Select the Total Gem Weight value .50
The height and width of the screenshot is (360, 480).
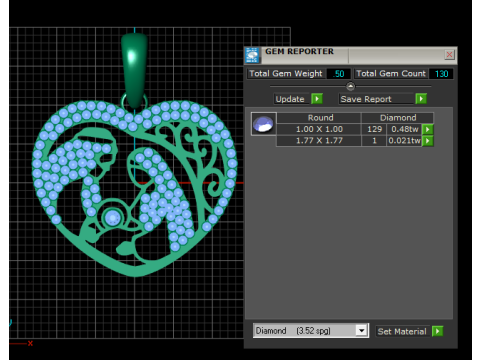[339, 74]
